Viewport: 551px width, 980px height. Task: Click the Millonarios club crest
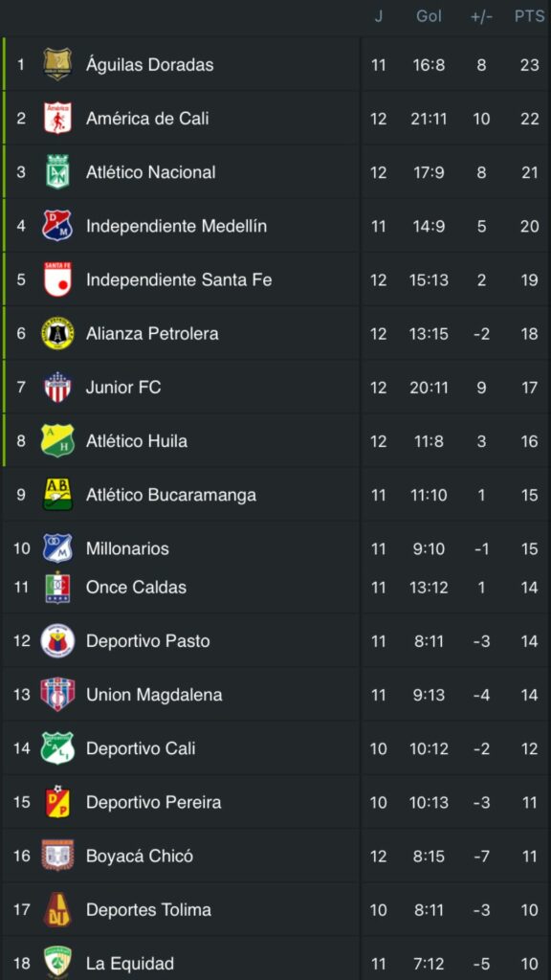pos(59,548)
